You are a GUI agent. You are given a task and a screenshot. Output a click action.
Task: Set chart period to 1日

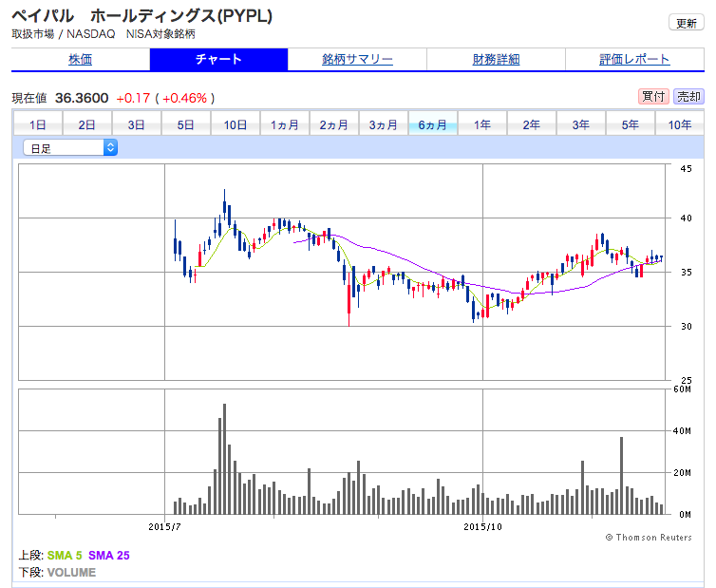click(x=37, y=124)
